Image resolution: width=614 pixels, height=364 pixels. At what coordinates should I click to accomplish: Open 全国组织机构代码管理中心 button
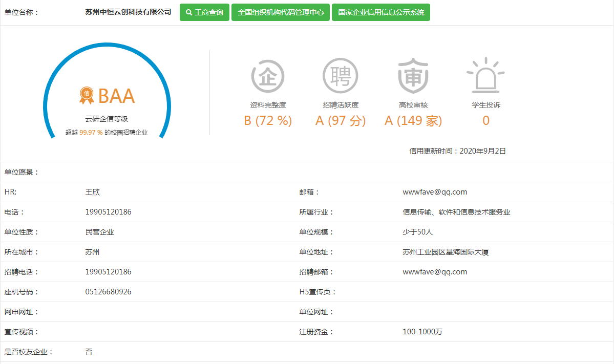pos(281,12)
